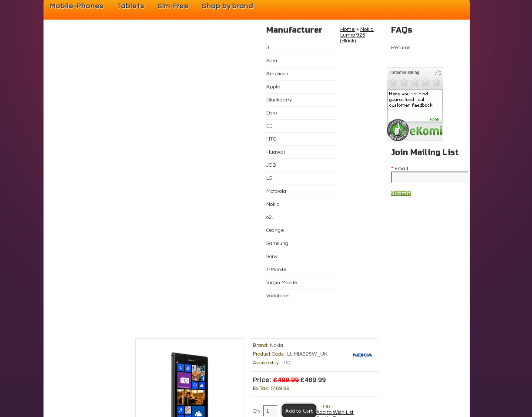Viewport: 532px width, 417px height.
Task: Select Apple in the manufacturer list
Action: pyautogui.click(x=273, y=87)
